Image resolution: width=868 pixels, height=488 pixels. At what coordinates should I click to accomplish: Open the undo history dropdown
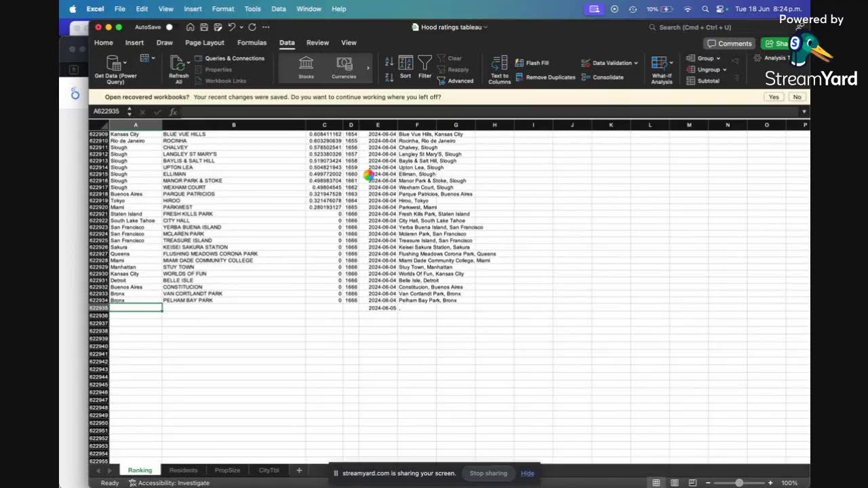click(x=241, y=27)
